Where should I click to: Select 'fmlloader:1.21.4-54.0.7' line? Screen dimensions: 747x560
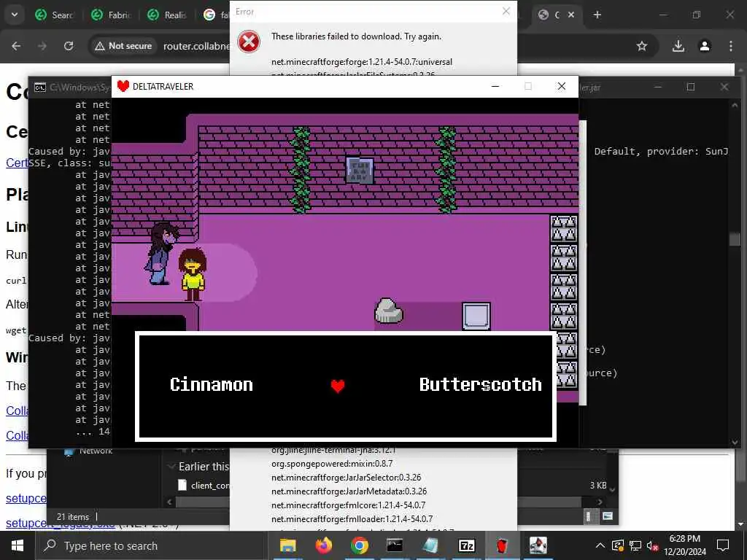(x=352, y=518)
